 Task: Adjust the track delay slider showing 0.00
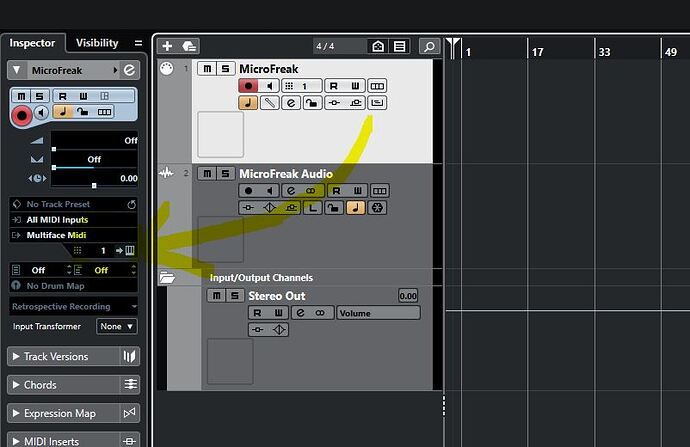point(94,179)
